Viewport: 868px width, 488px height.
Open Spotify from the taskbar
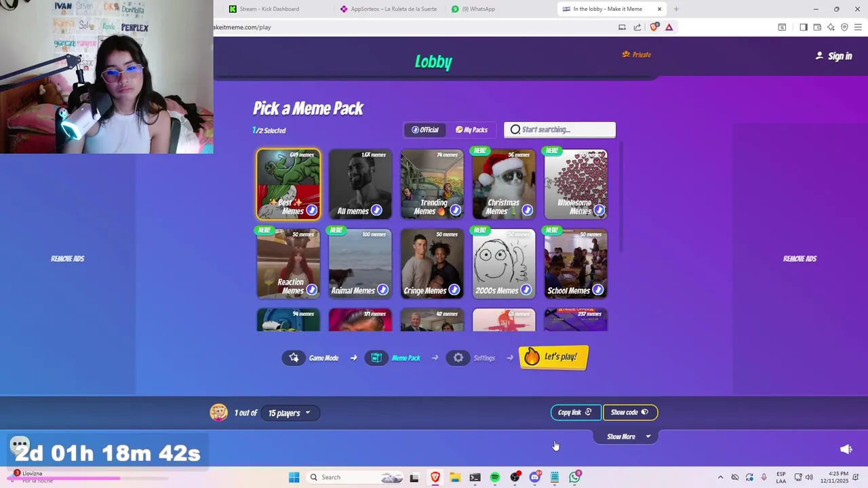coord(494,477)
